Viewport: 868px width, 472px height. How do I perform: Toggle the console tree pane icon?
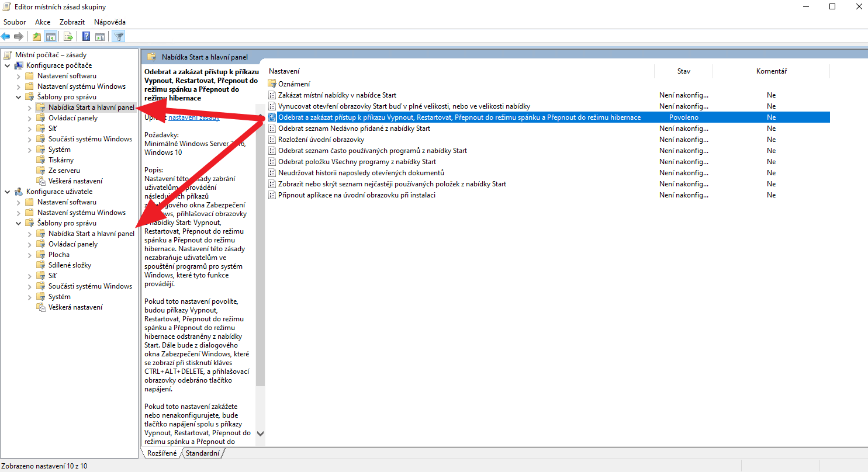tap(51, 37)
